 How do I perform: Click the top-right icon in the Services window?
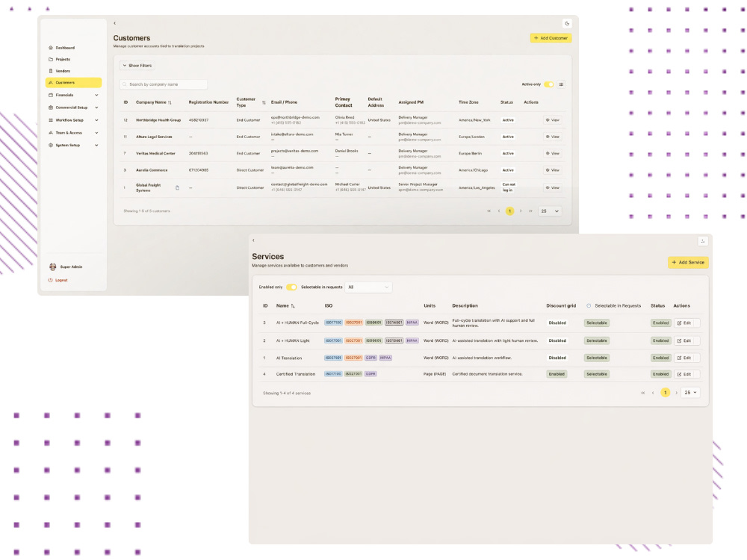tap(703, 241)
